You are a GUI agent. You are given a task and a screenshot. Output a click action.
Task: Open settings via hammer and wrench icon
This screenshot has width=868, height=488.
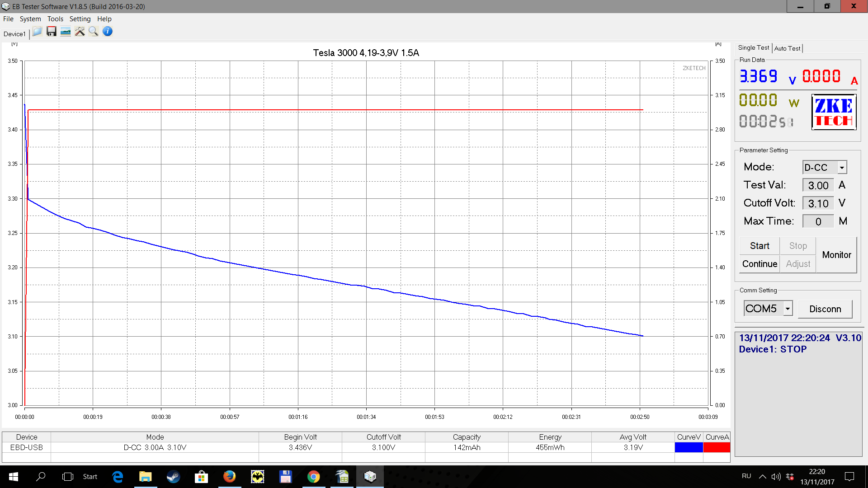point(80,32)
